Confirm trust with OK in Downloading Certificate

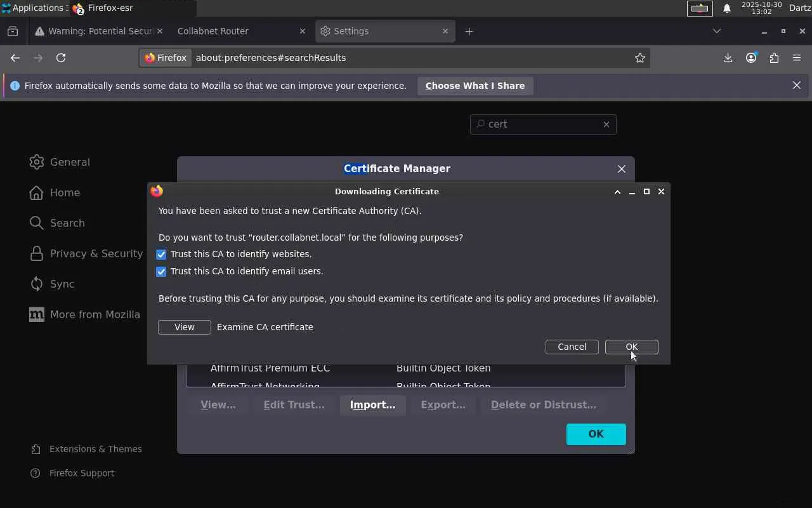[x=632, y=347]
